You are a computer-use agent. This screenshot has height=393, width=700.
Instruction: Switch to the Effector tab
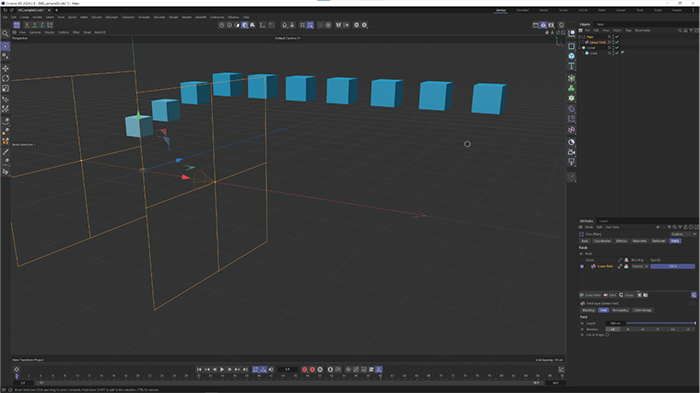click(x=621, y=241)
